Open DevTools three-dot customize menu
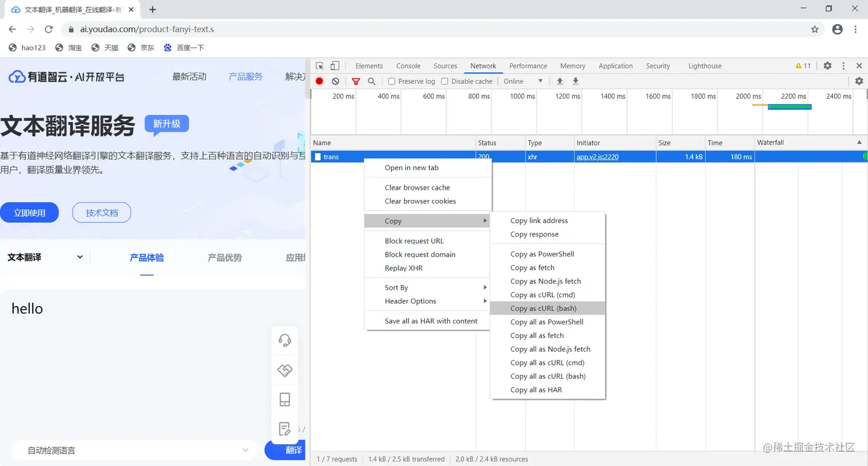The image size is (868, 466). tap(843, 66)
